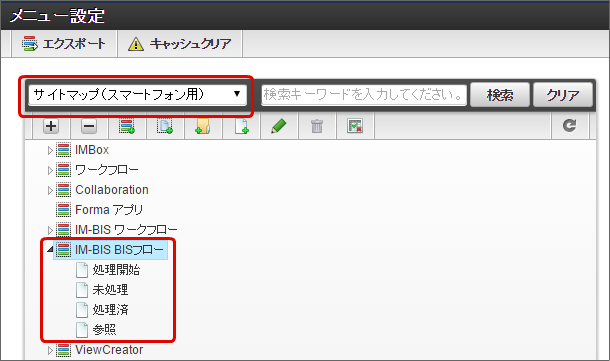
Task: Click the 参照 page icon
Action: coord(82,329)
